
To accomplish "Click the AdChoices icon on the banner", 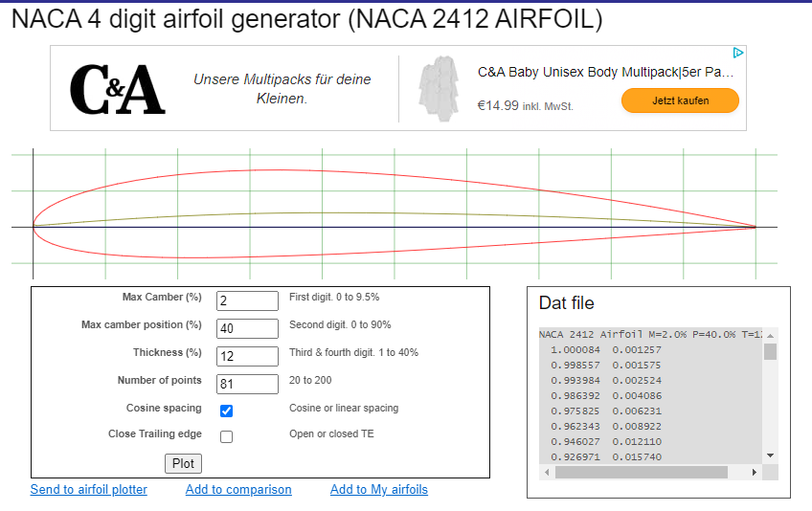I will (737, 54).
